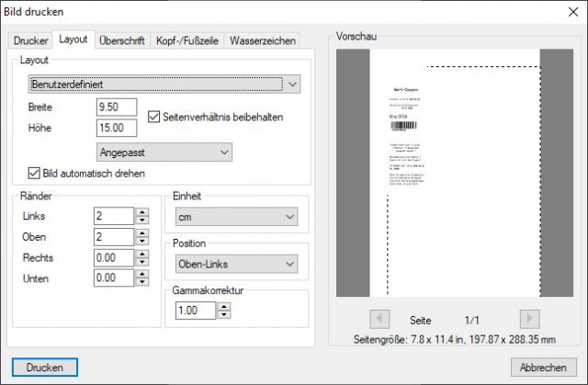Click the print preview page thumbnail

[455, 173]
